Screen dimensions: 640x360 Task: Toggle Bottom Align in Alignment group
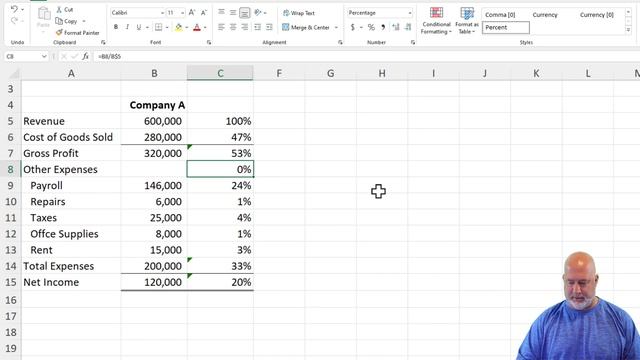[244, 13]
